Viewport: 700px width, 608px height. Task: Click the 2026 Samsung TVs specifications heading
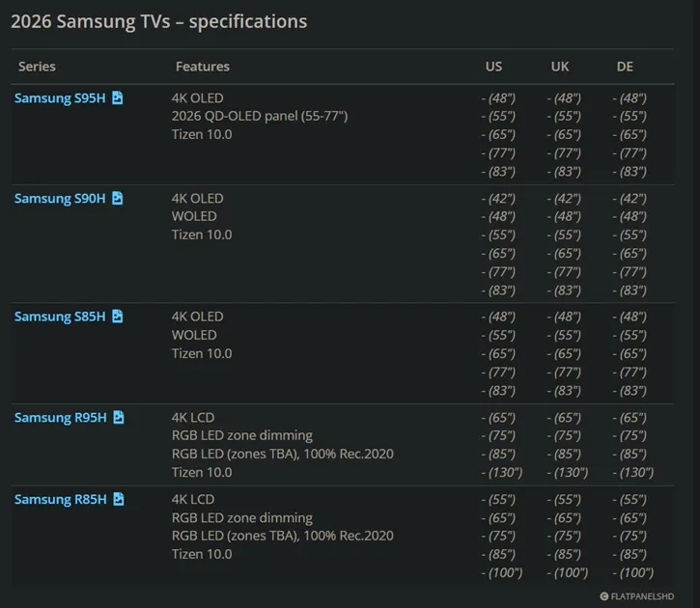tap(159, 22)
